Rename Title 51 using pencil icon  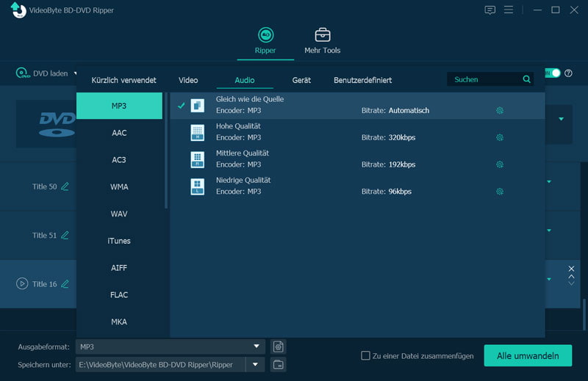tap(65, 236)
